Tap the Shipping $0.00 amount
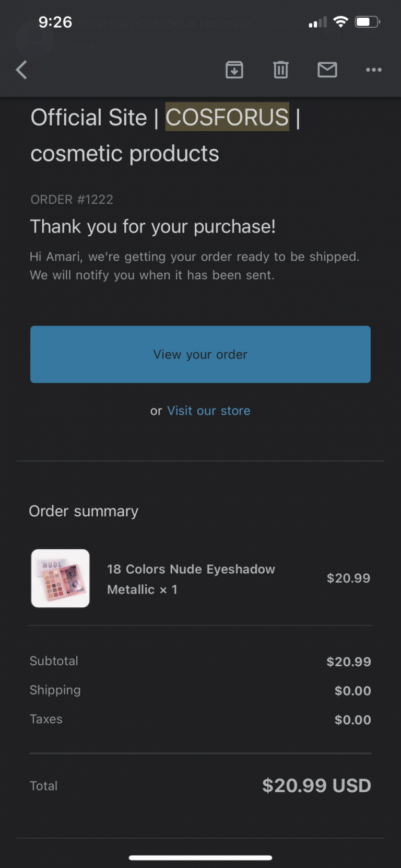 tap(352, 690)
